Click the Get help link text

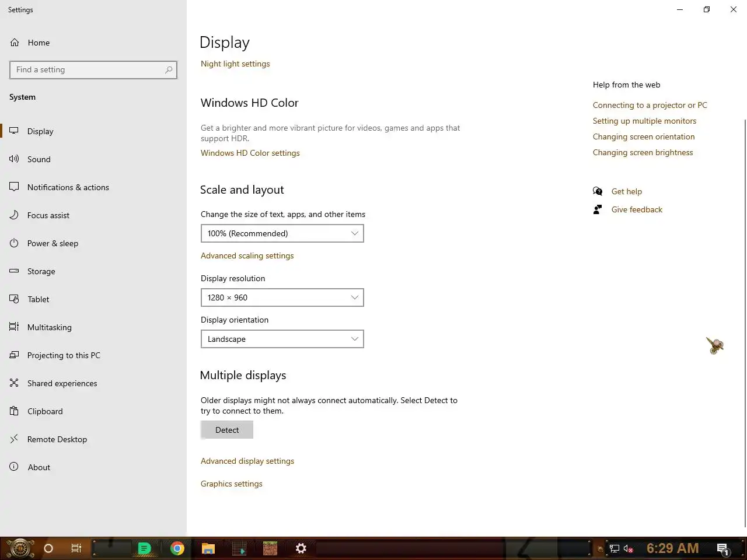coord(627,191)
